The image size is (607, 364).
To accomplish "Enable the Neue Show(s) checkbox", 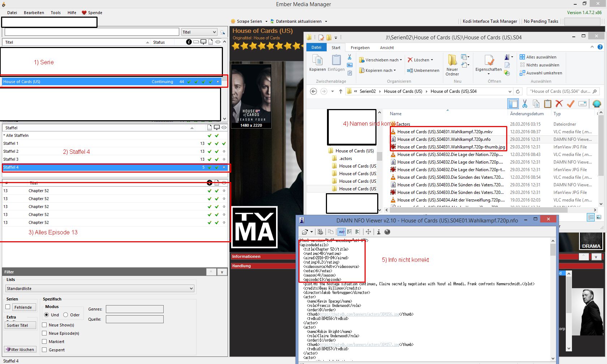I will 44,325.
